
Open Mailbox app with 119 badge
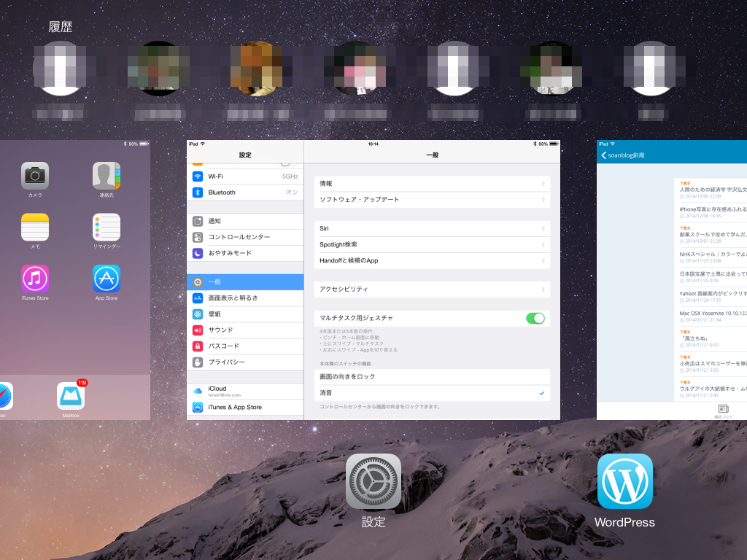pyautogui.click(x=71, y=396)
